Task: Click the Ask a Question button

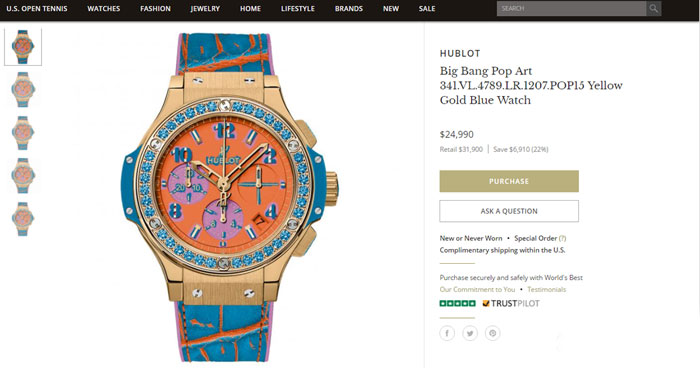Action: [x=509, y=211]
